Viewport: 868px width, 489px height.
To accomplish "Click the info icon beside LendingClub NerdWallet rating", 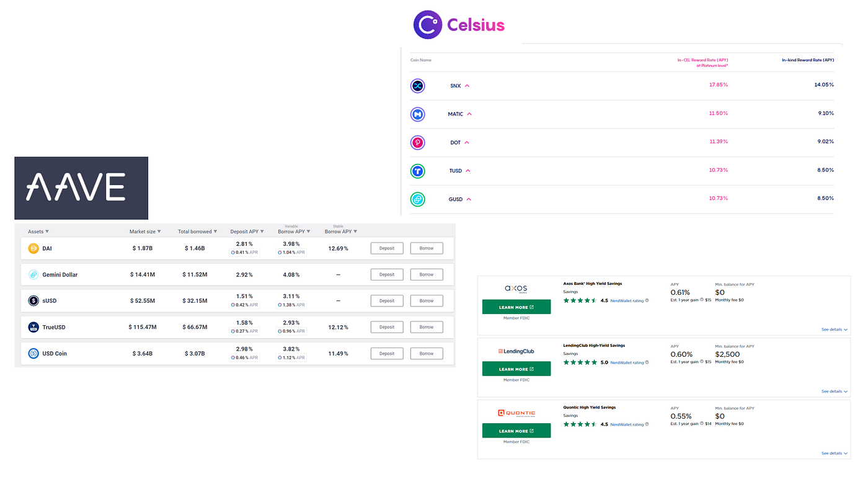I will (647, 362).
